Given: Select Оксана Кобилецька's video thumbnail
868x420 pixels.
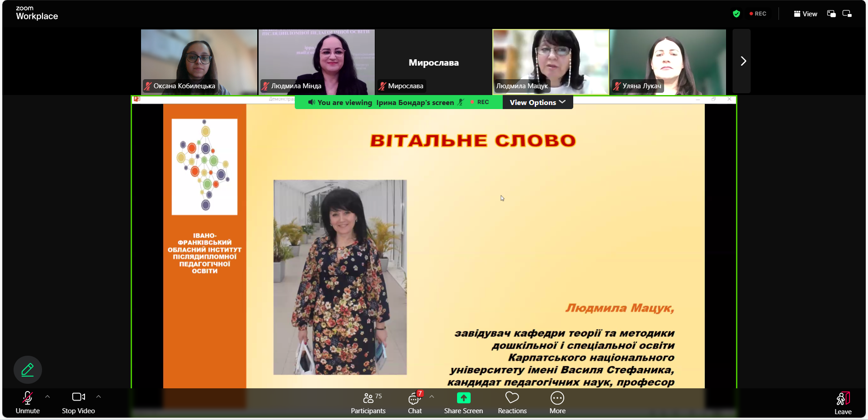Looking at the screenshot, I should (199, 61).
